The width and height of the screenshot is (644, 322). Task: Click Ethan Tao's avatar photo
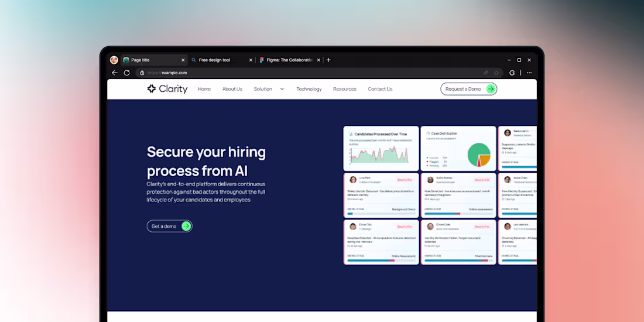tap(353, 227)
